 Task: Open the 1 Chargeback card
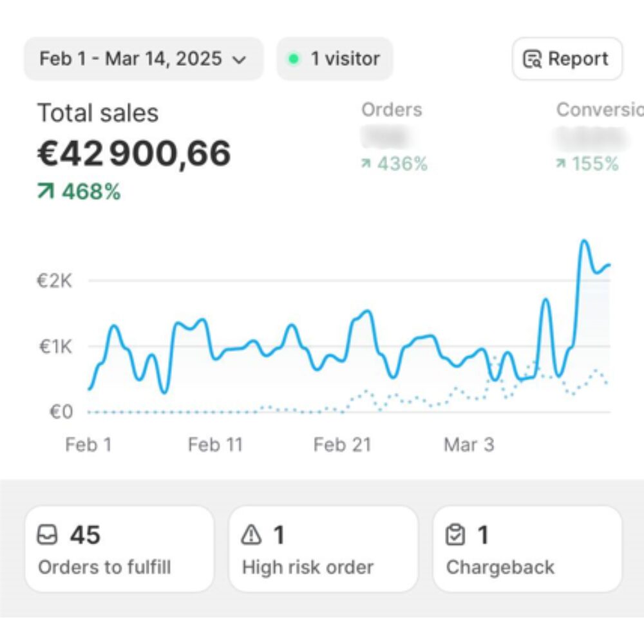tap(527, 549)
